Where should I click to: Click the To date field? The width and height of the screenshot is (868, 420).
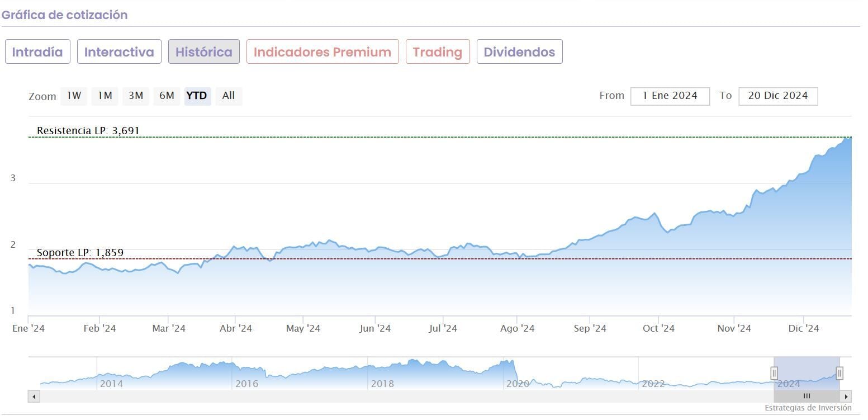(777, 96)
